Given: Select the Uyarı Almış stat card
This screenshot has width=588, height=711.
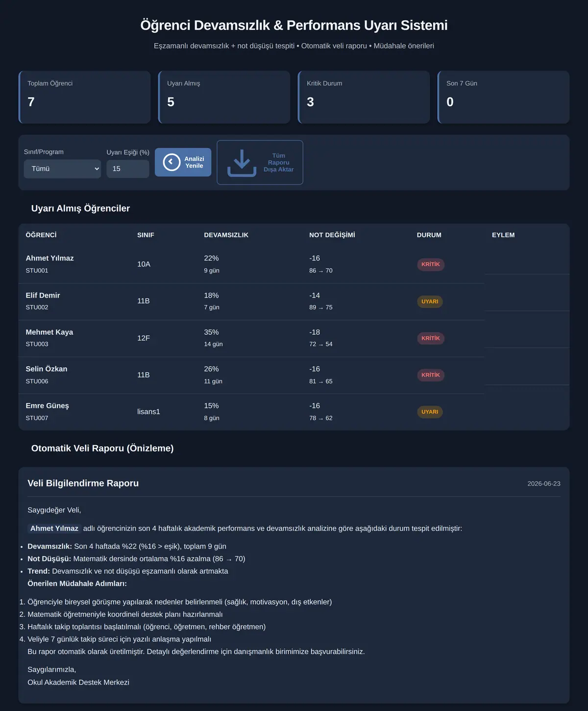Looking at the screenshot, I should 224,97.
